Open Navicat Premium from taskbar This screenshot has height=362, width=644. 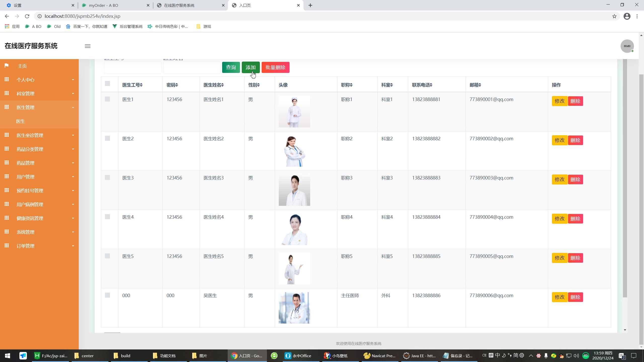point(380,356)
